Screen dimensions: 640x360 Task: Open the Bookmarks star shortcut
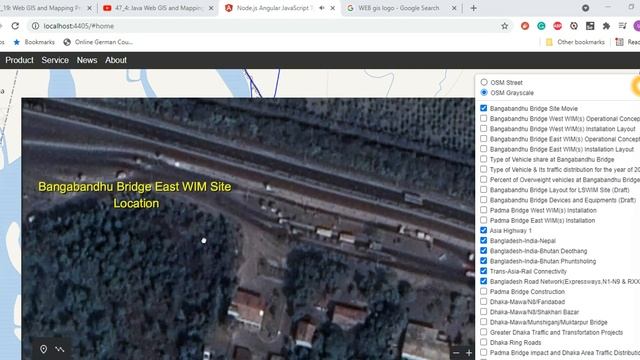pos(34,42)
